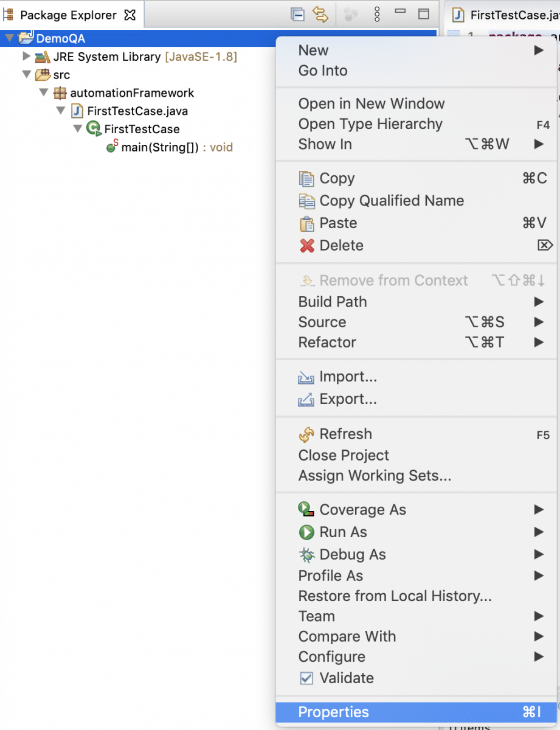Screen dimensions: 560x730
Task: Collapse the DemoQA project tree
Action: pos(9,38)
